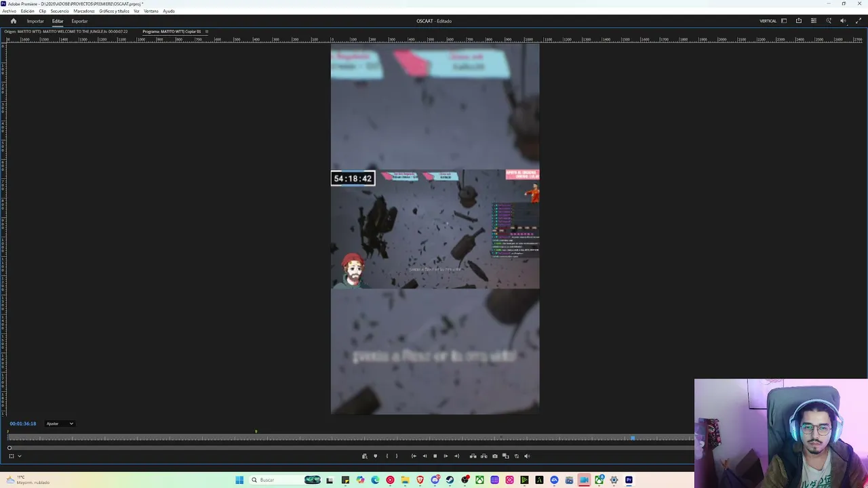Image resolution: width=868 pixels, height=488 pixels.
Task: Step back one frame
Action: coord(425,456)
